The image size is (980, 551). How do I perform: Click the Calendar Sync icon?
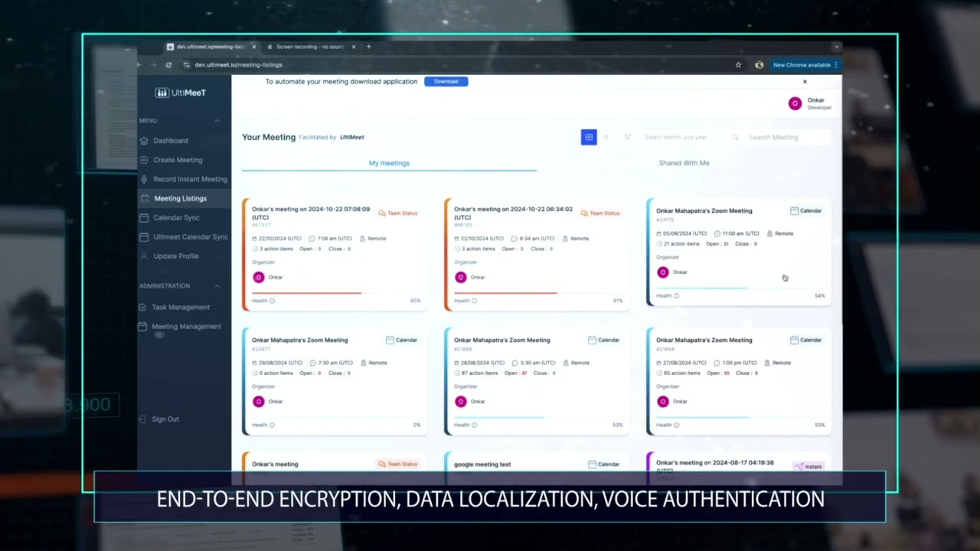144,217
